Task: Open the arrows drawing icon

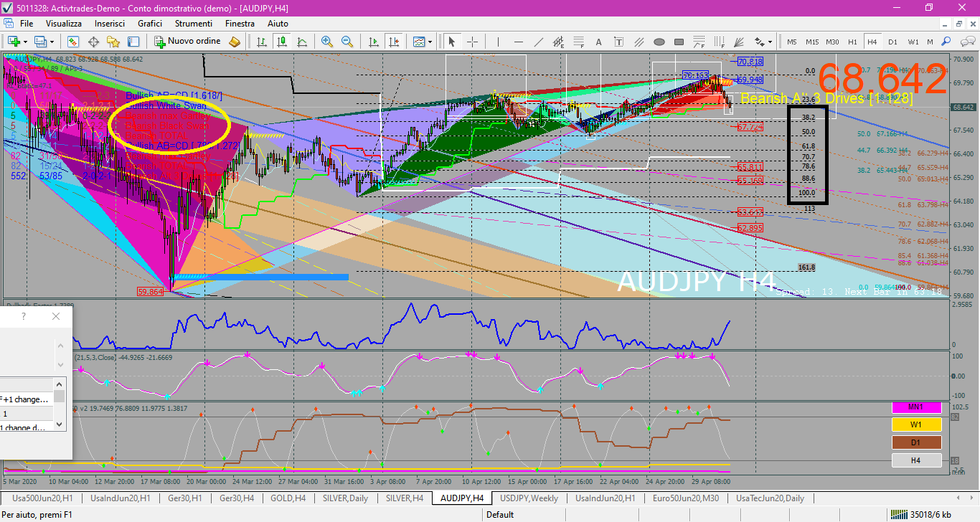Action: [760, 42]
